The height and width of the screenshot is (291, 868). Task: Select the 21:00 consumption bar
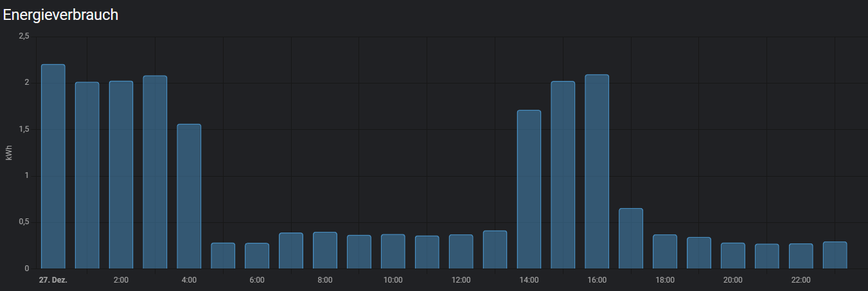point(767,256)
